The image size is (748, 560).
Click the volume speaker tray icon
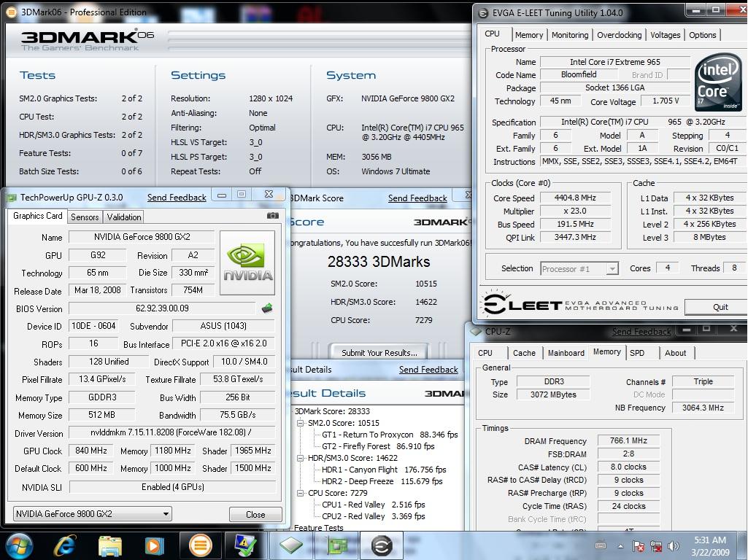674,546
